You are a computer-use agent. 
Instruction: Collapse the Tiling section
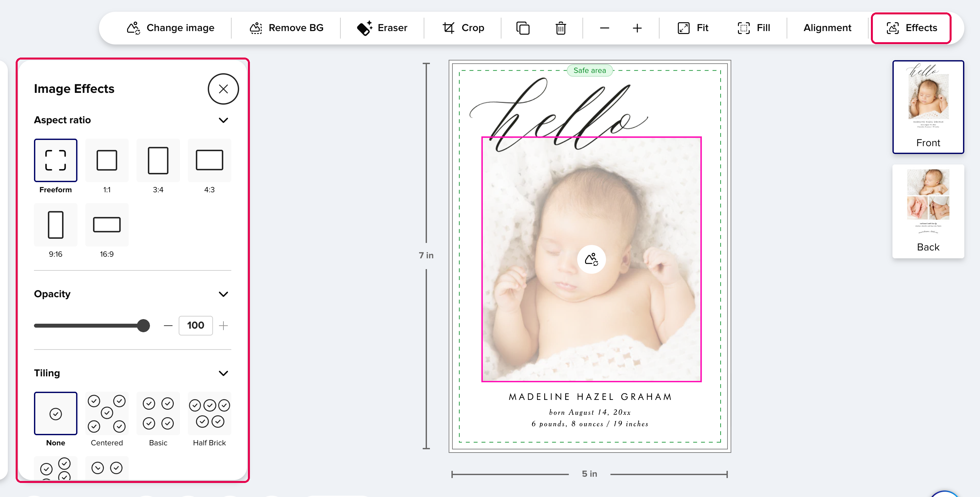[x=223, y=373]
